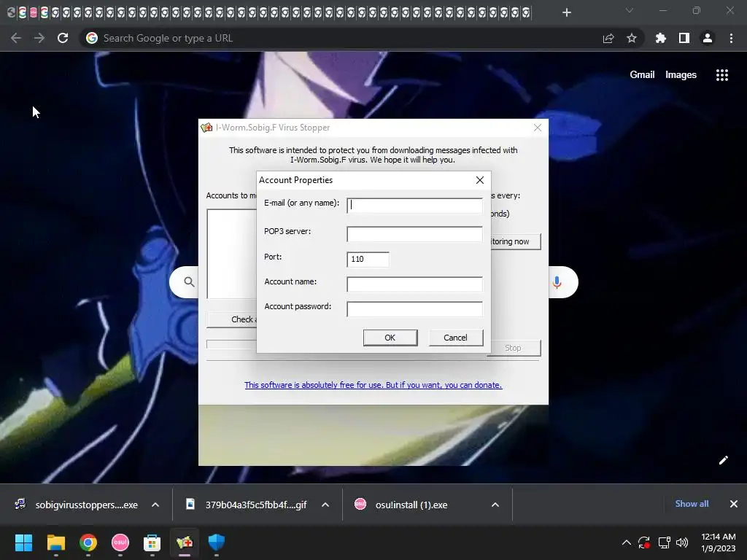
Task: Open the Google apps grid
Action: (x=722, y=75)
